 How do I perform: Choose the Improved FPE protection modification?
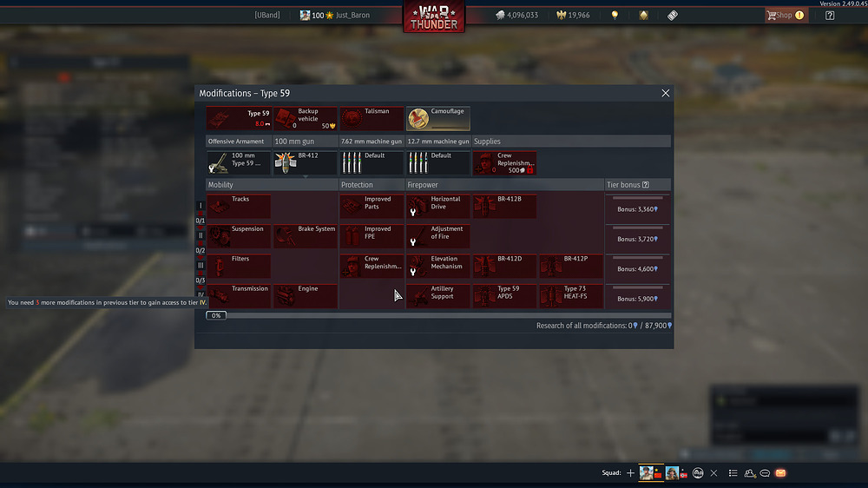pyautogui.click(x=372, y=236)
